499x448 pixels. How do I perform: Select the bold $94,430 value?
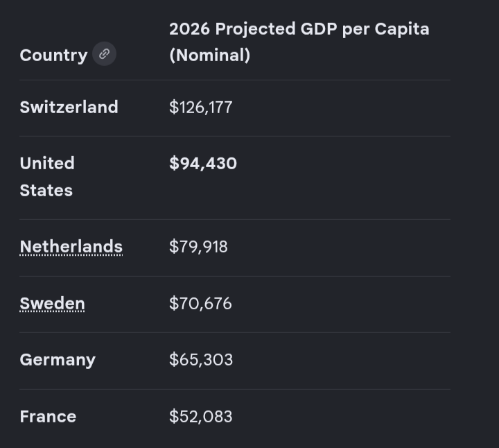click(x=203, y=164)
